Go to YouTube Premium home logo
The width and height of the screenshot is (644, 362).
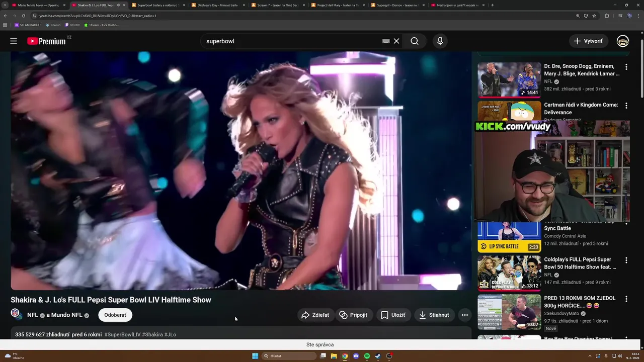click(x=46, y=41)
